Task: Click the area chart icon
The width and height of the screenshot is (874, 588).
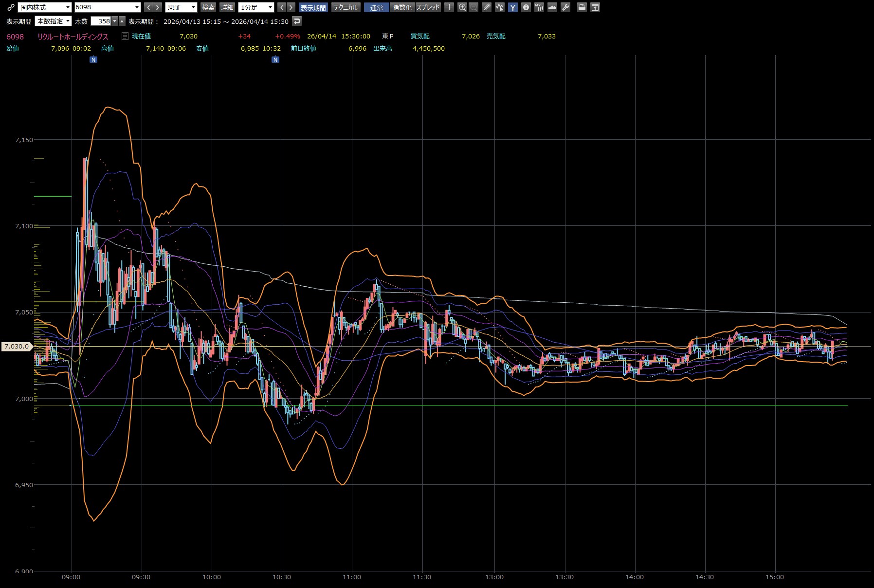Action: [552, 7]
